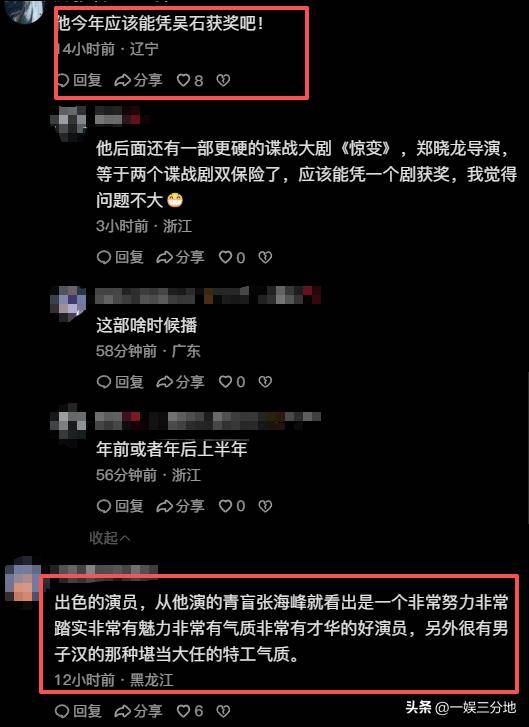Reply to the 广东 comment 这部啥时候播
This screenshot has width=529, height=727.
point(120,382)
